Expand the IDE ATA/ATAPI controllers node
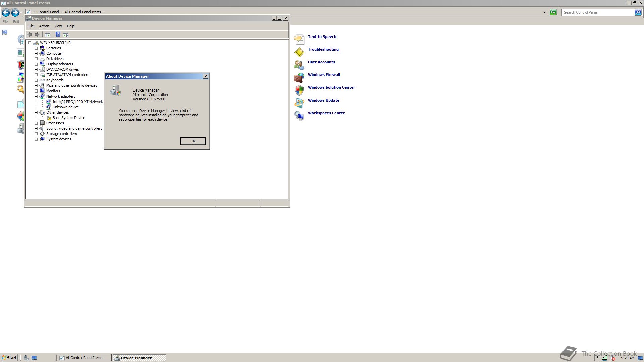Screen dimensions: 644x362 [x=36, y=75]
